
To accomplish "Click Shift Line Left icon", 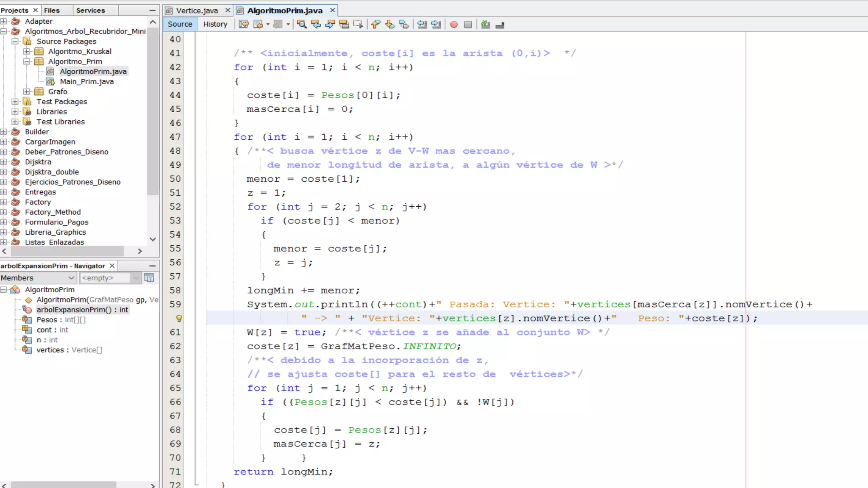I will click(x=422, y=24).
